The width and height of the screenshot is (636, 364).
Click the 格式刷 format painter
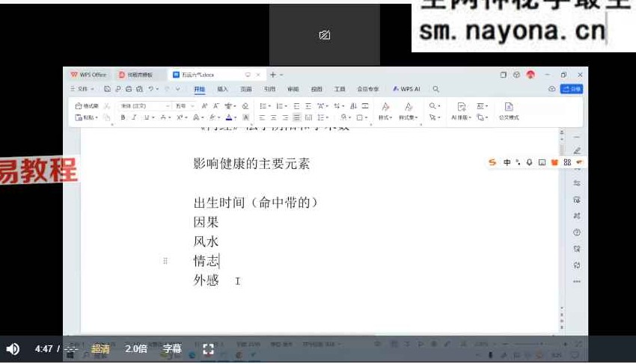point(87,106)
